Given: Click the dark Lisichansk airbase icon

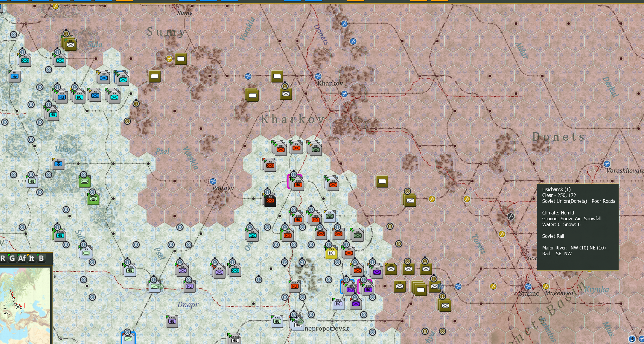Looking at the screenshot, I should click(x=510, y=216).
